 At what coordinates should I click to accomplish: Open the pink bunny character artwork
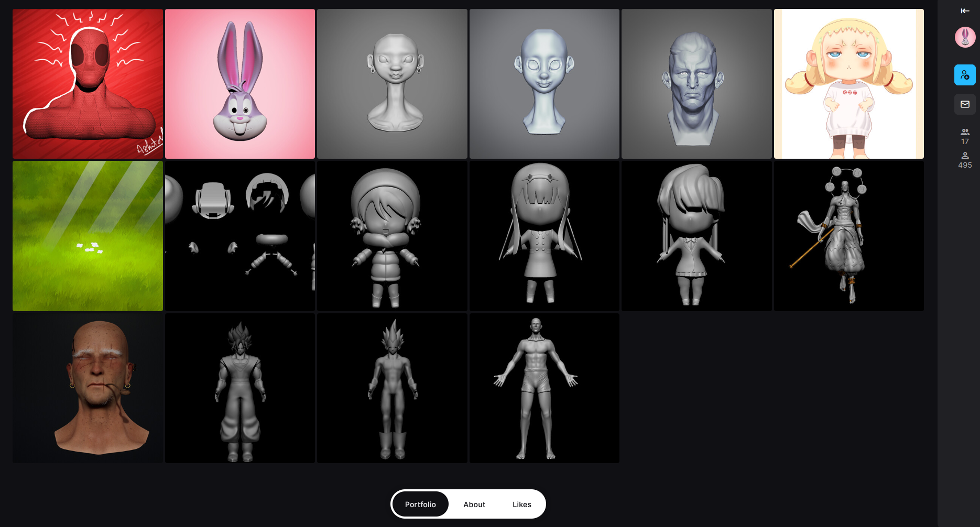(240, 84)
